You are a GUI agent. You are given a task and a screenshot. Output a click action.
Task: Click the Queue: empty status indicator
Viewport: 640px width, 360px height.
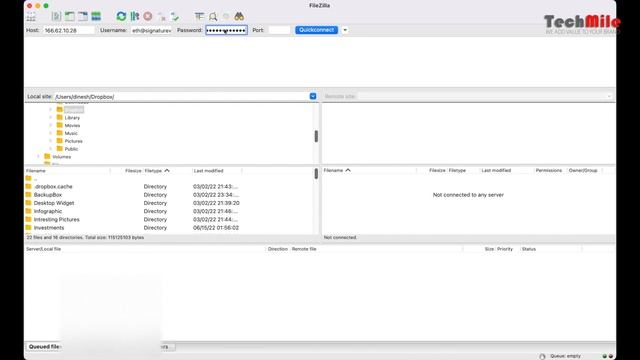pyautogui.click(x=565, y=356)
